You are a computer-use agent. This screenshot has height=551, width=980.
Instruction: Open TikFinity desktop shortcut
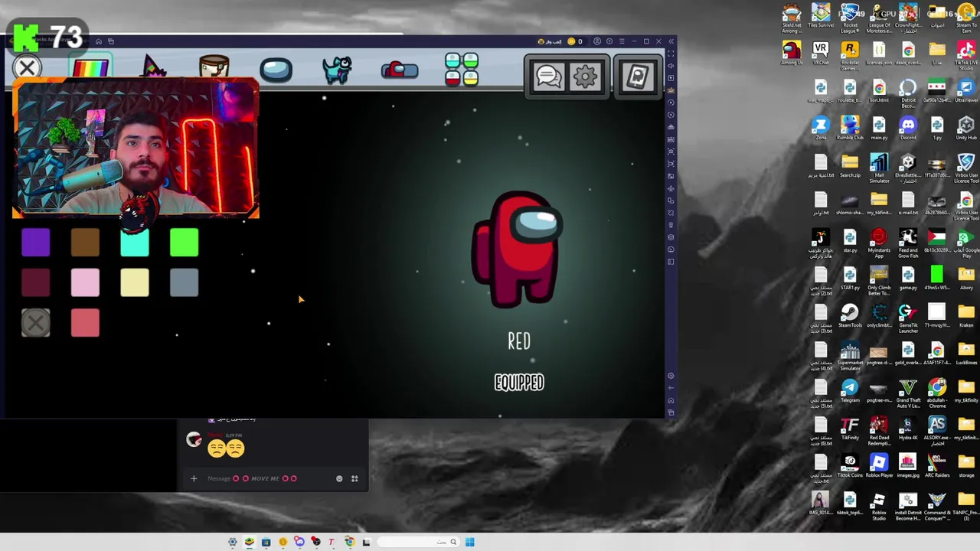[850, 429]
